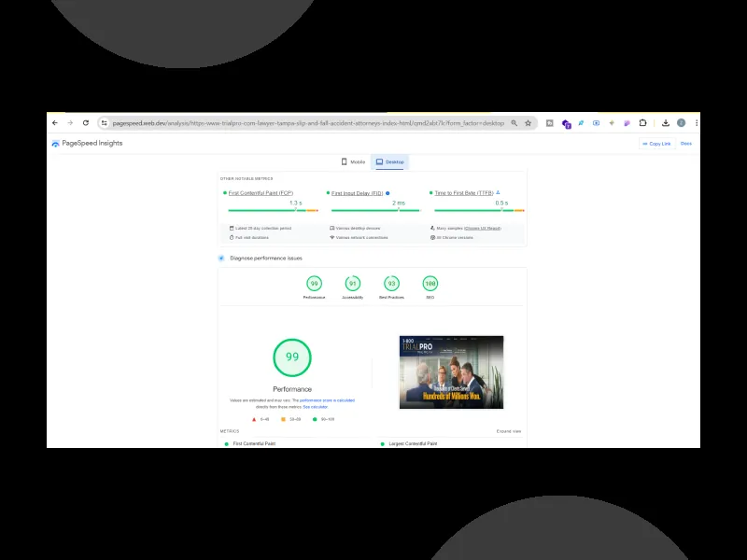Click 'Various network connections' text
Image resolution: width=747 pixels, height=560 pixels.
coord(362,237)
